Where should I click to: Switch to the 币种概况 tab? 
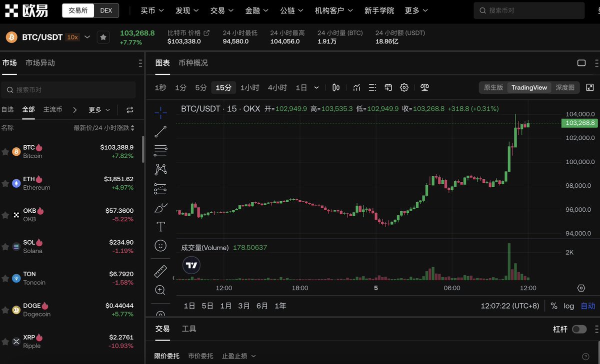193,63
